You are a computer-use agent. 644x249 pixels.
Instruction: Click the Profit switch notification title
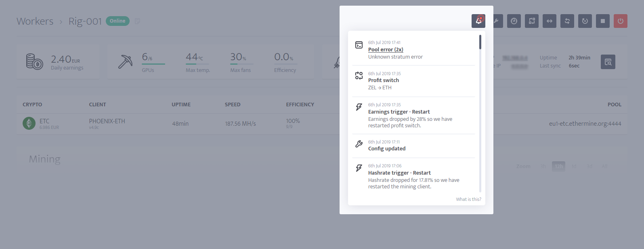[384, 80]
